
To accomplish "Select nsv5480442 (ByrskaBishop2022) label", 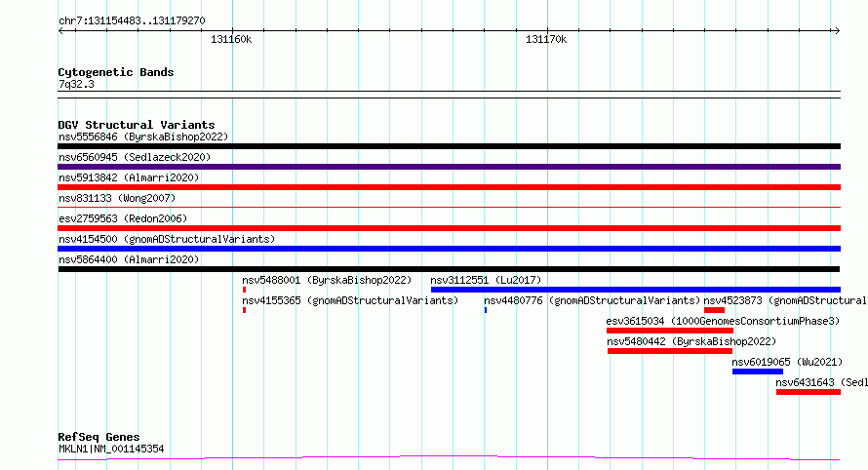I will pyautogui.click(x=690, y=341).
